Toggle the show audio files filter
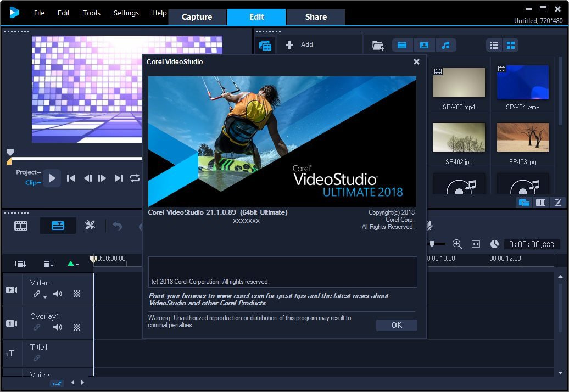The height and width of the screenshot is (392, 569). (445, 46)
